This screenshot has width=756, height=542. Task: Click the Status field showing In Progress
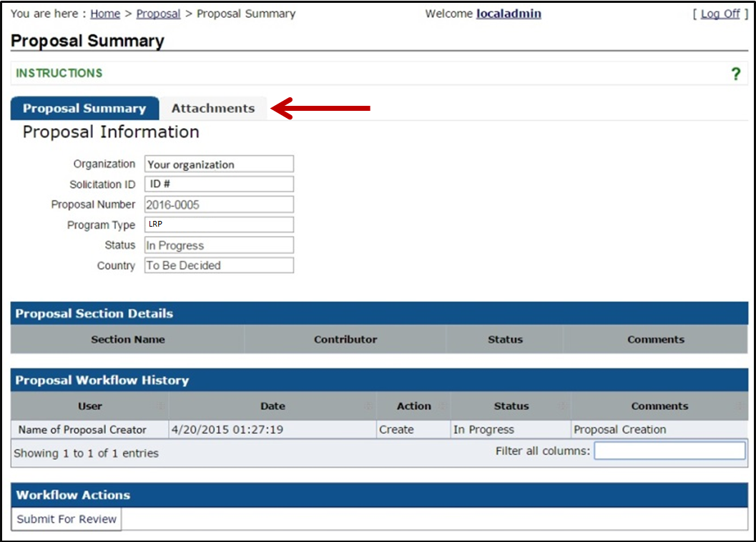click(219, 245)
